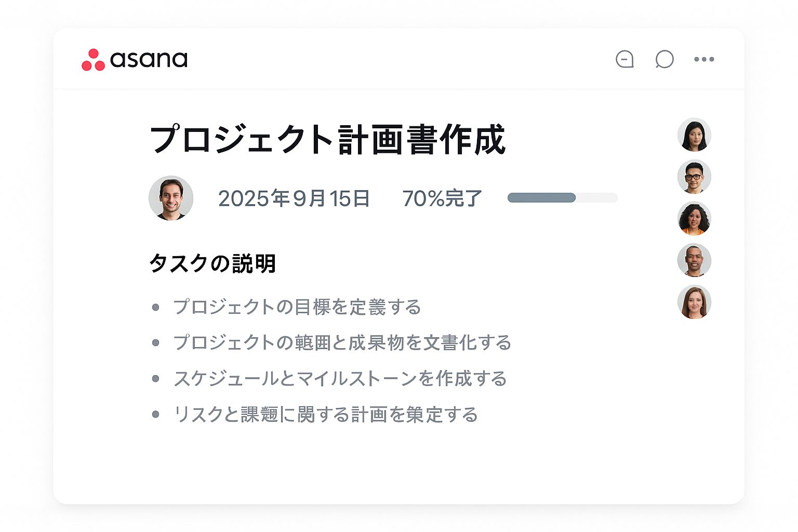Viewport: 798px width, 532px height.
Task: Click the task title プロジェクト計画書作成
Action: (328, 139)
